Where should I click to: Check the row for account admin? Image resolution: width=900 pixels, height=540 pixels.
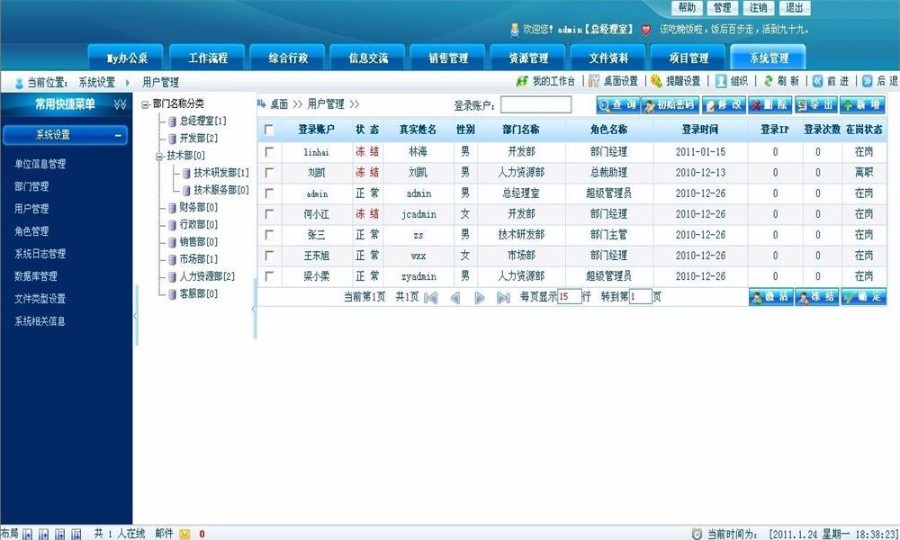[x=269, y=193]
